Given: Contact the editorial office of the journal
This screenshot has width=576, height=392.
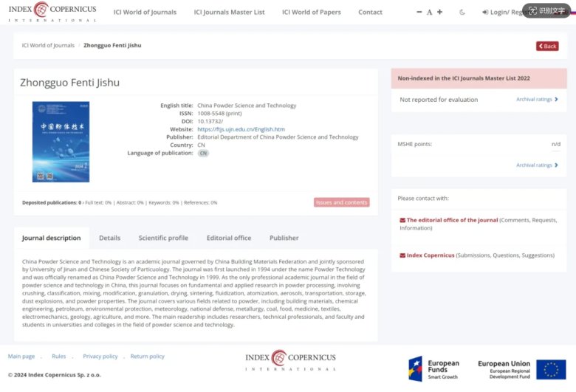Looking at the screenshot, I should [x=452, y=220].
